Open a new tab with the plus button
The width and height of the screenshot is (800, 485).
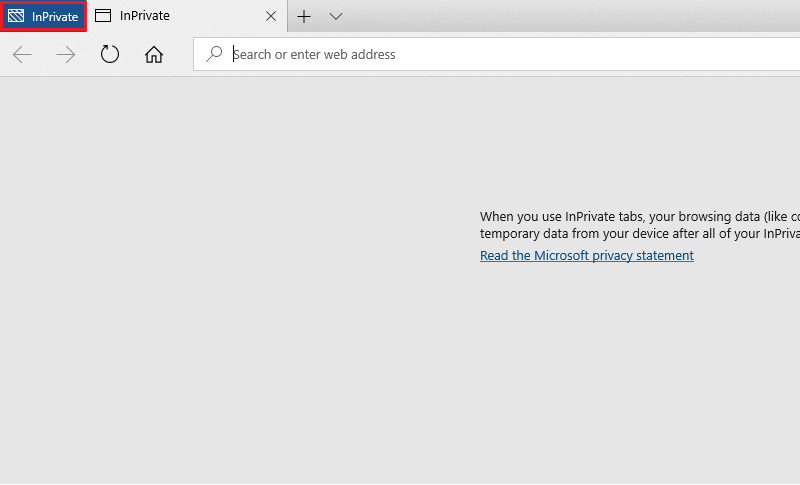click(304, 16)
